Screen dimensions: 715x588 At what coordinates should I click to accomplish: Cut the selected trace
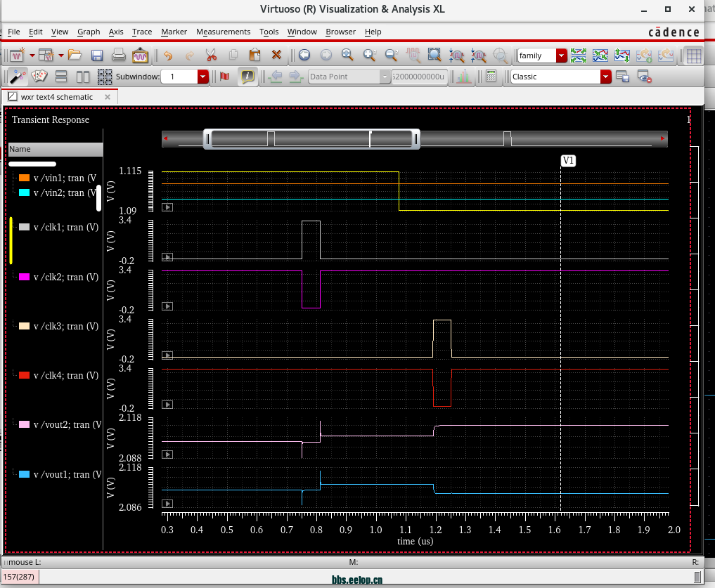(x=211, y=55)
